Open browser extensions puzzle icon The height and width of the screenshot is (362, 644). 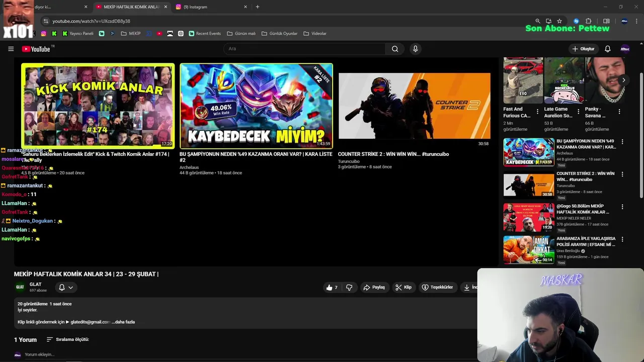click(x=589, y=21)
